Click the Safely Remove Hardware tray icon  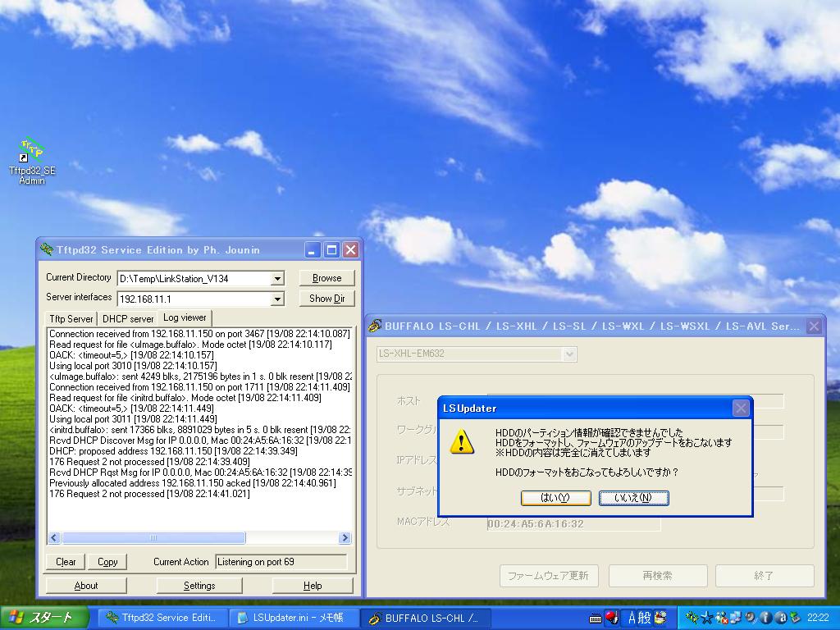click(x=795, y=618)
